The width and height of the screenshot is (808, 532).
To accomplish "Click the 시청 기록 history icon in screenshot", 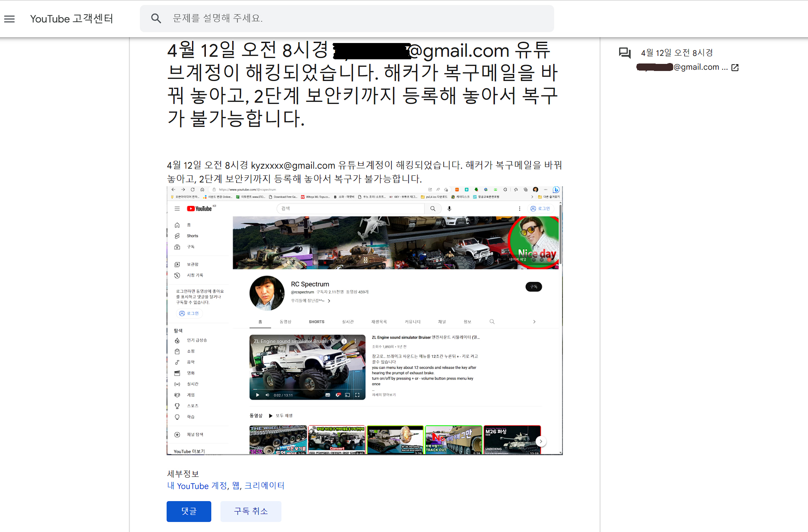I will click(177, 275).
